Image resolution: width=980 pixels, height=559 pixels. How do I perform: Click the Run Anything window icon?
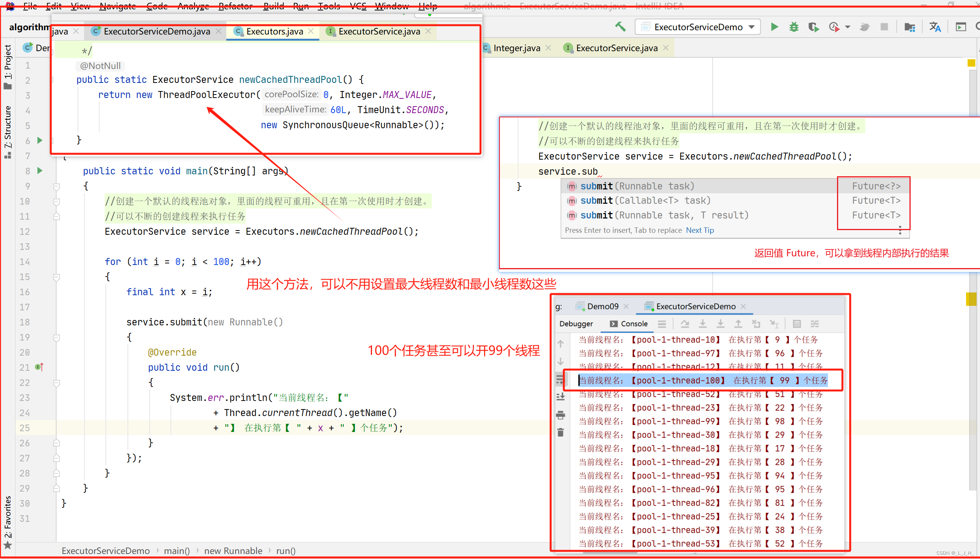(x=961, y=27)
